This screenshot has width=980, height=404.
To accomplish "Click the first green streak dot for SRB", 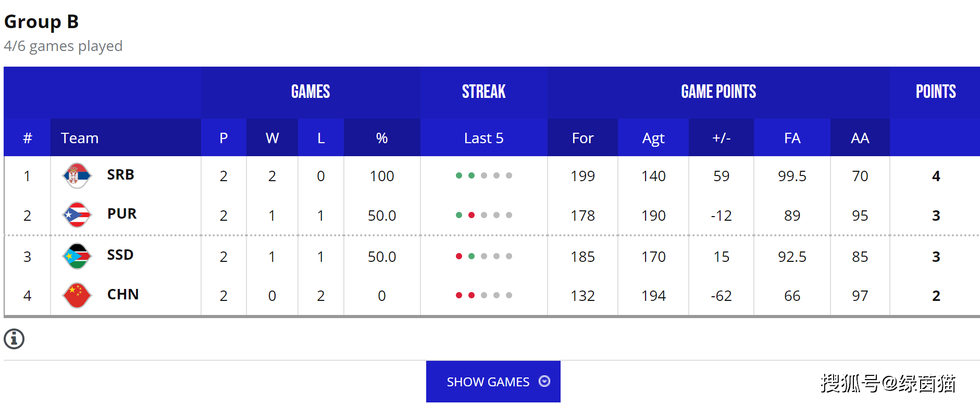I will [x=459, y=175].
